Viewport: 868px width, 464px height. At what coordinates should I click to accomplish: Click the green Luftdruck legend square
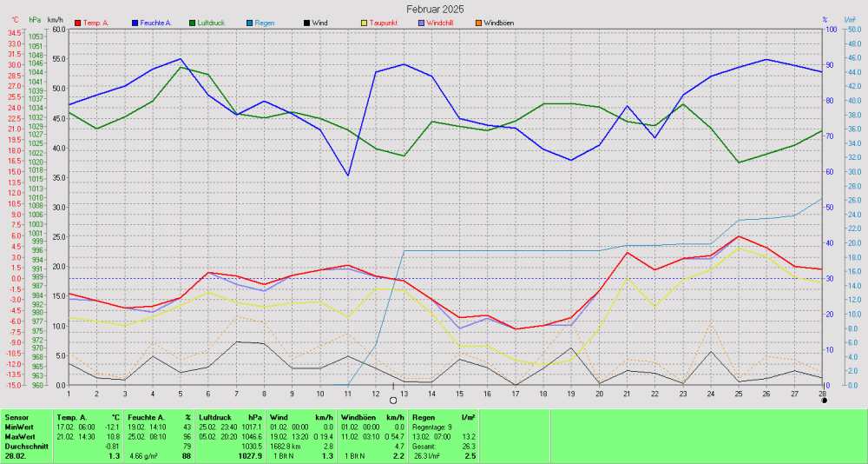click(x=193, y=23)
